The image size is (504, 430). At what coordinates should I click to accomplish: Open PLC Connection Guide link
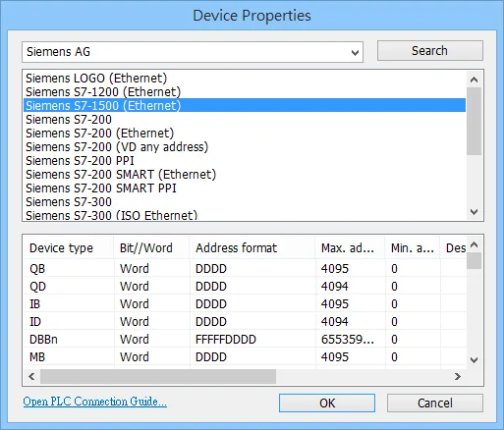pyautogui.click(x=95, y=402)
